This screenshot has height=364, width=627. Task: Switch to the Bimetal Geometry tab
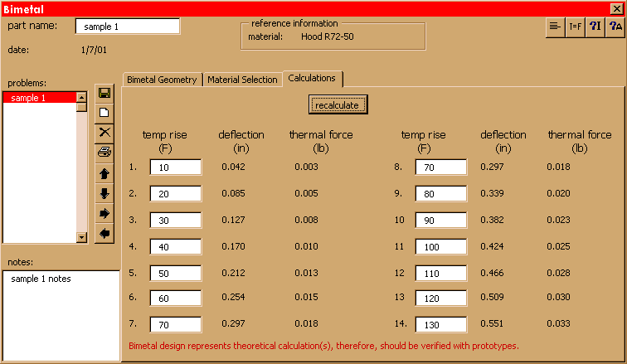click(x=162, y=80)
